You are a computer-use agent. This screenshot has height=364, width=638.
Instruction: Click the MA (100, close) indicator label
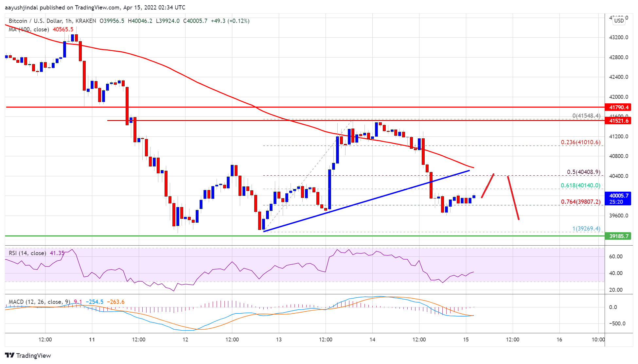(x=29, y=29)
